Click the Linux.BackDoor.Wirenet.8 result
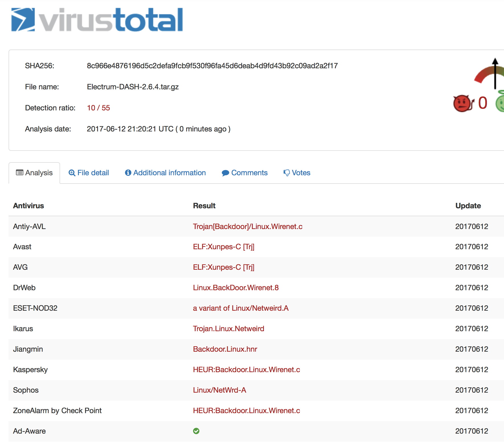The width and height of the screenshot is (504, 445). 236,288
